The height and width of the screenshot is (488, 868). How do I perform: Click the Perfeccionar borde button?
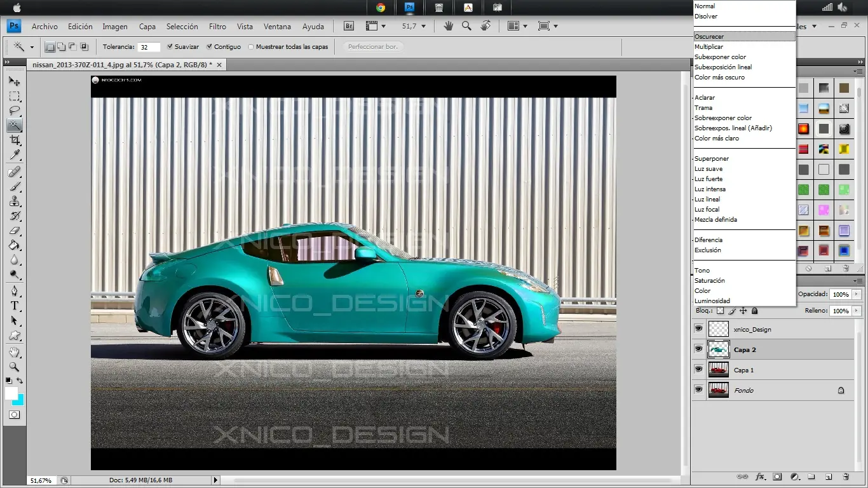tap(374, 46)
